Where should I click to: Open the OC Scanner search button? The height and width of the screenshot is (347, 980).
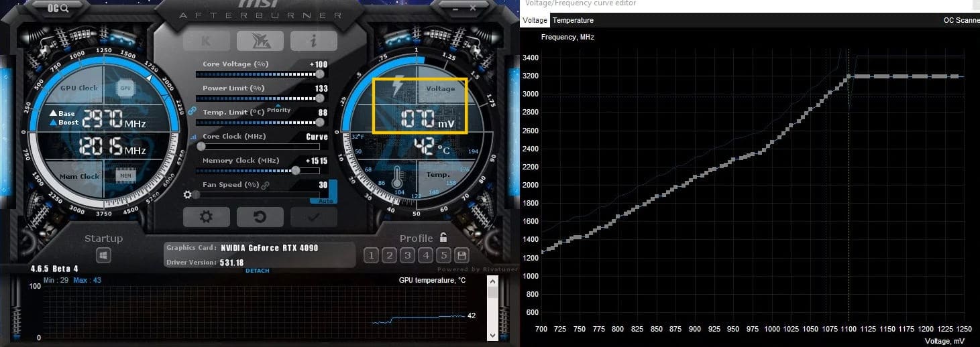click(57, 8)
